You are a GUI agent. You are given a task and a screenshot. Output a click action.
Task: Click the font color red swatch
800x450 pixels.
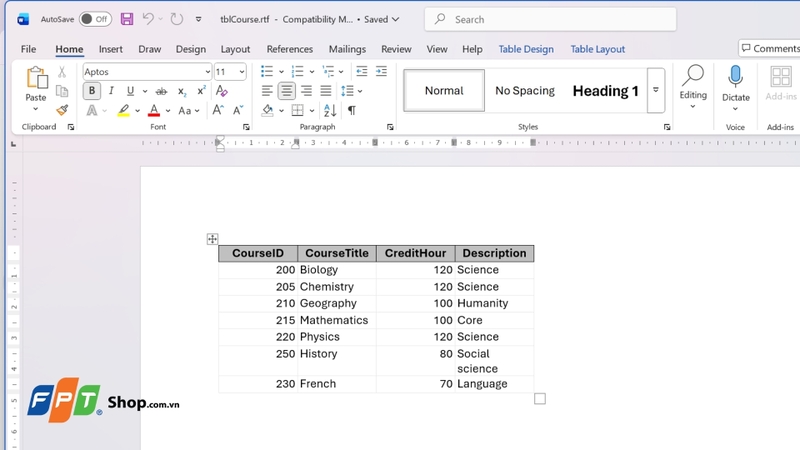154,111
